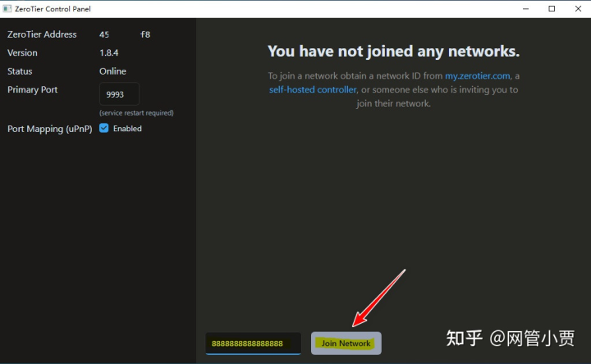Image resolution: width=591 pixels, height=364 pixels.
Task: Disable the Port Mapping uPnP checkbox
Action: click(x=103, y=128)
